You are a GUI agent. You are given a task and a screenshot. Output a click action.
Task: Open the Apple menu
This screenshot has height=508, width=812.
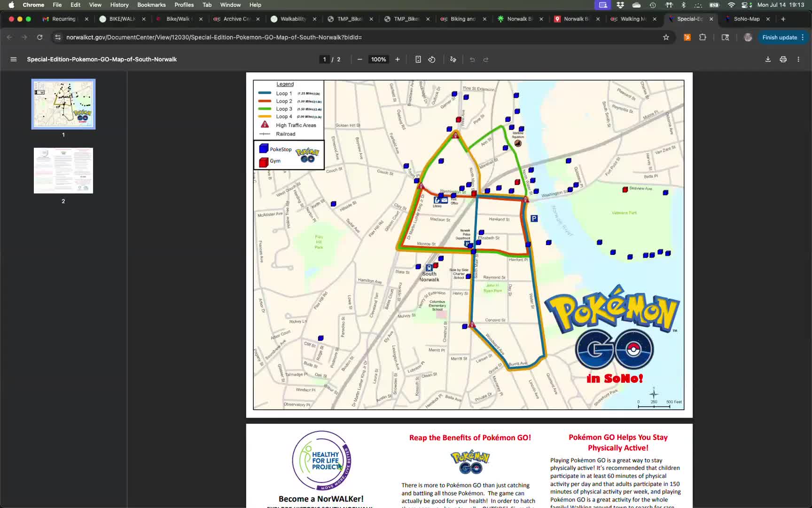11,5
